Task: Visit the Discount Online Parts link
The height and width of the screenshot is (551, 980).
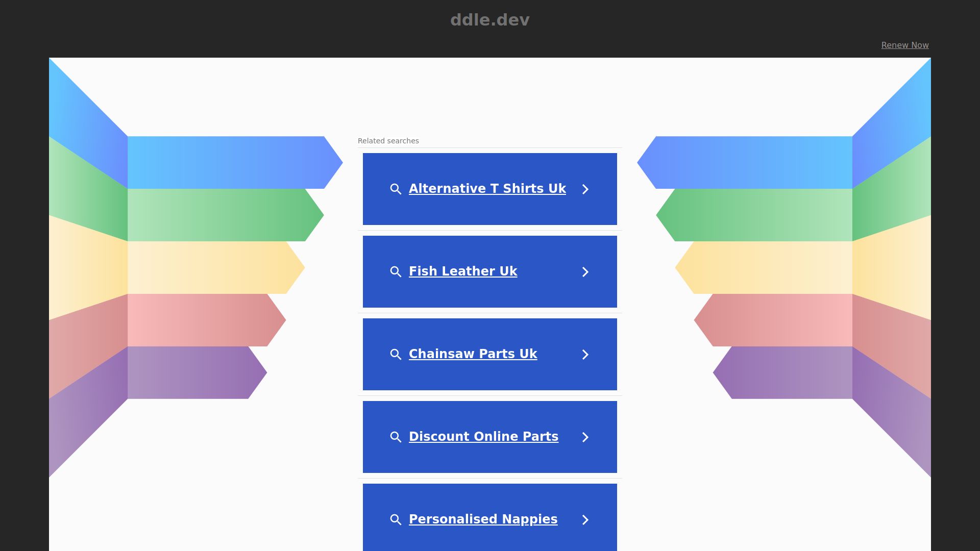Action: pos(483,437)
